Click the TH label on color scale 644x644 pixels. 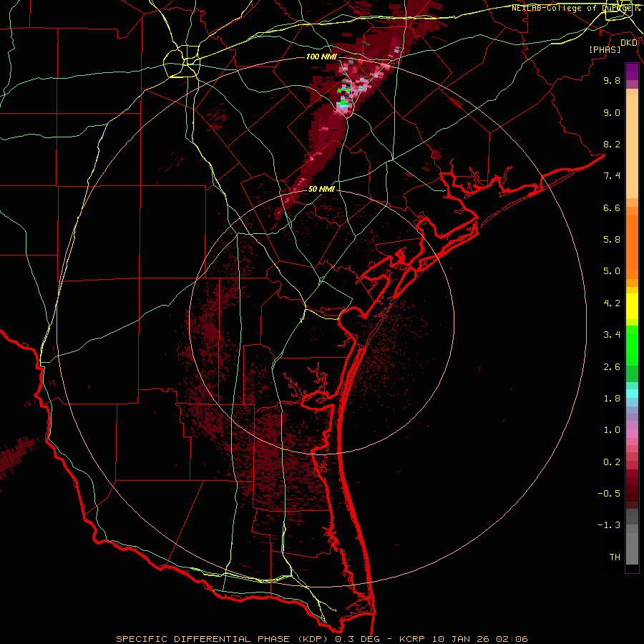[x=615, y=557]
